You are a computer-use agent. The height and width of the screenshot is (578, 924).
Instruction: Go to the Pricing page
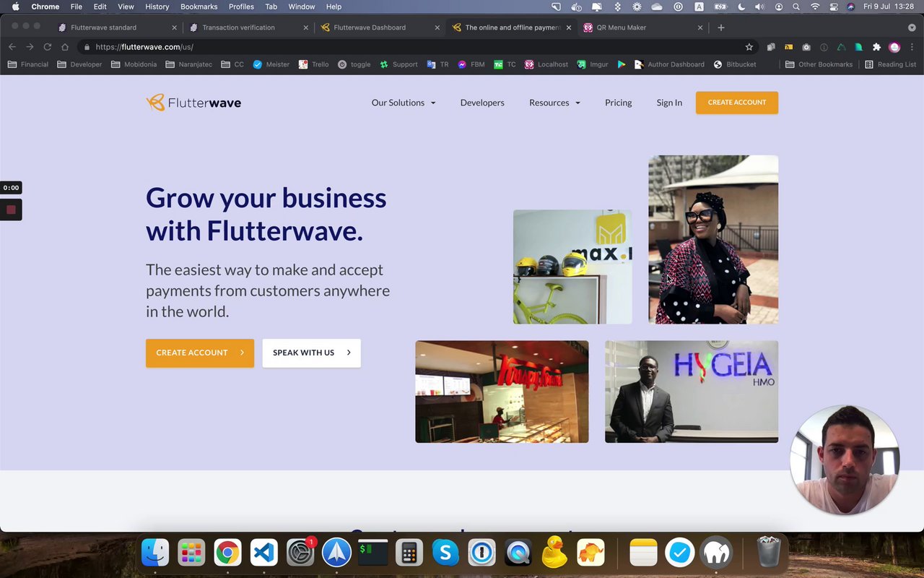point(618,103)
